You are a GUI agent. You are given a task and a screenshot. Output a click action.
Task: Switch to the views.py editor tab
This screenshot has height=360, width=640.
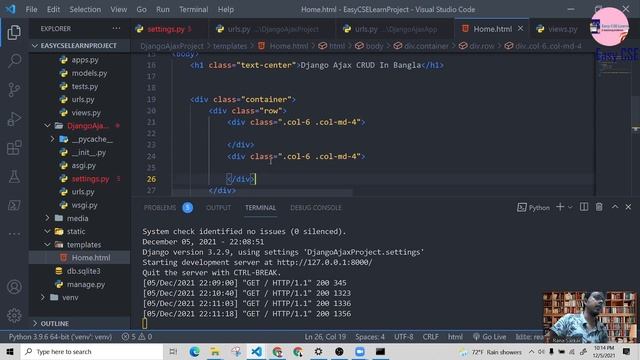pos(559,29)
